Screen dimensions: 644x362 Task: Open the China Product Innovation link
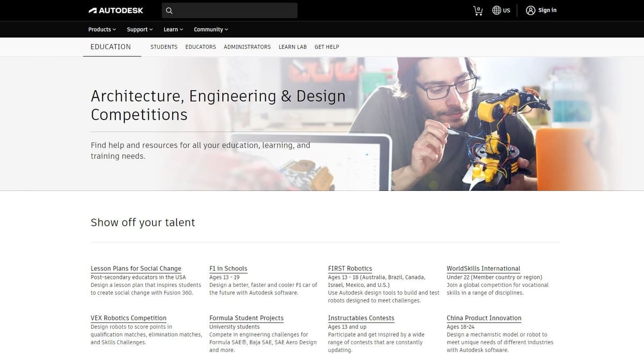[484, 318]
